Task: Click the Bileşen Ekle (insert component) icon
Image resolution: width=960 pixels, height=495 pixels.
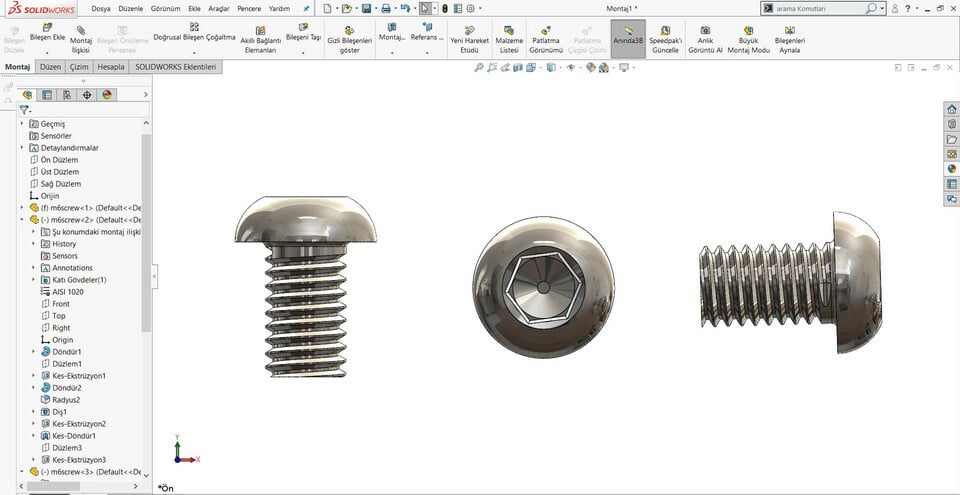Action: 47,28
